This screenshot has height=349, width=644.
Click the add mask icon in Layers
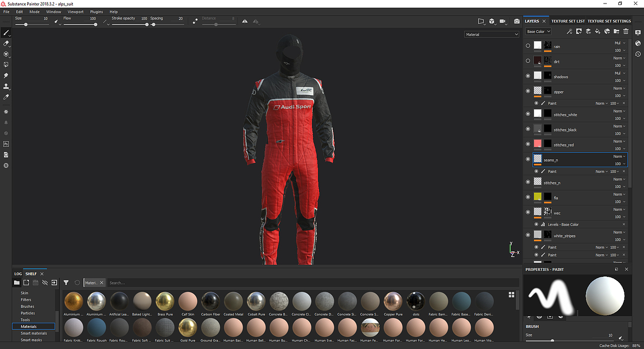(x=579, y=31)
